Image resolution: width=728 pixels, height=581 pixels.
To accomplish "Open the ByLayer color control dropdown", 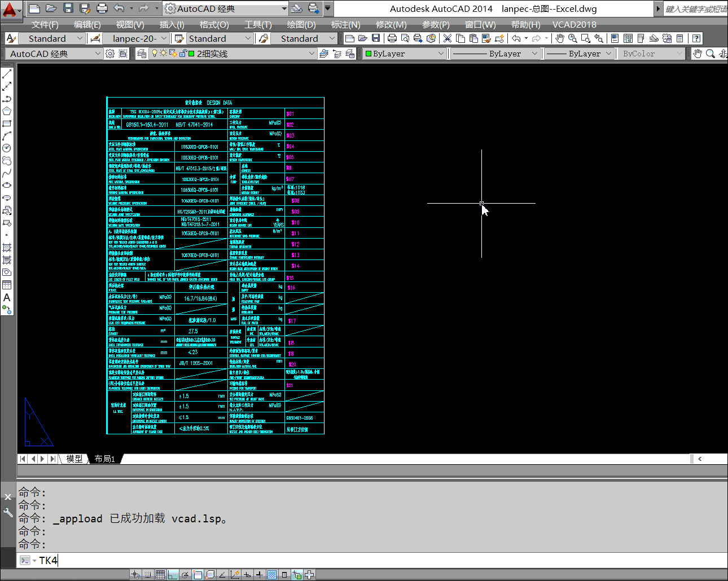I will [441, 54].
